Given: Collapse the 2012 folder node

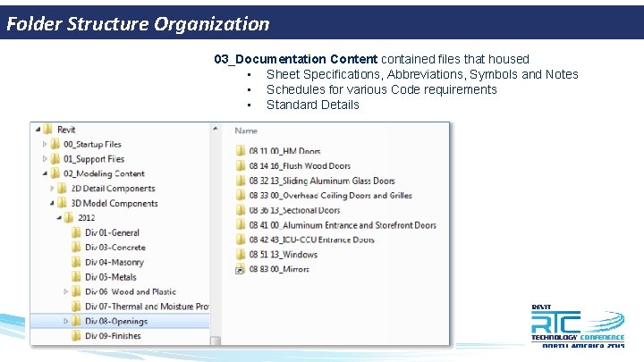Looking at the screenshot, I should point(59,218).
